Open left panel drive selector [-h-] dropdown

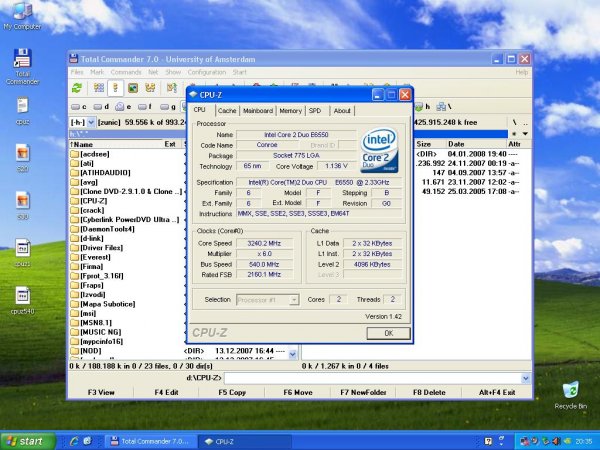click(x=91, y=122)
